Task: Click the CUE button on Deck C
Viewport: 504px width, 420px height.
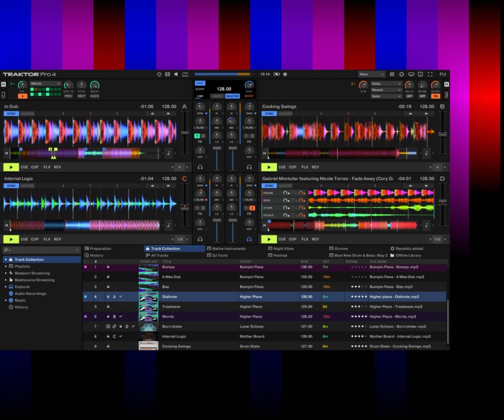Action: tap(24, 239)
